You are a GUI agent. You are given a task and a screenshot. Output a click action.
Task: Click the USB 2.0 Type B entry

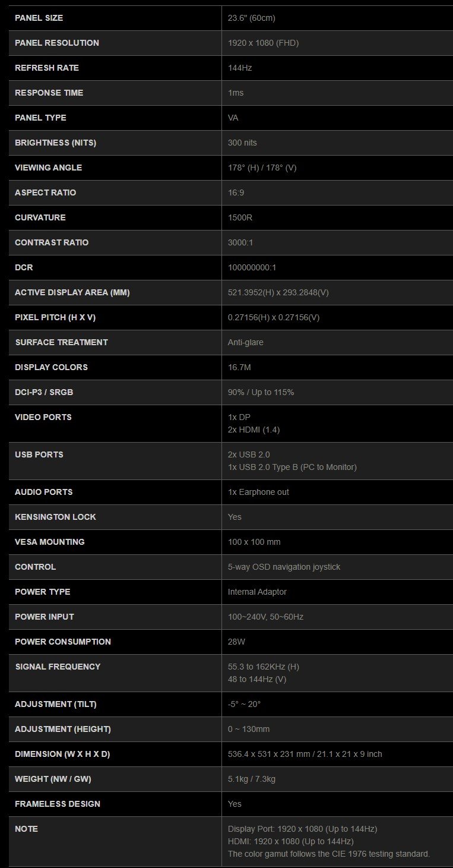pyautogui.click(x=292, y=467)
